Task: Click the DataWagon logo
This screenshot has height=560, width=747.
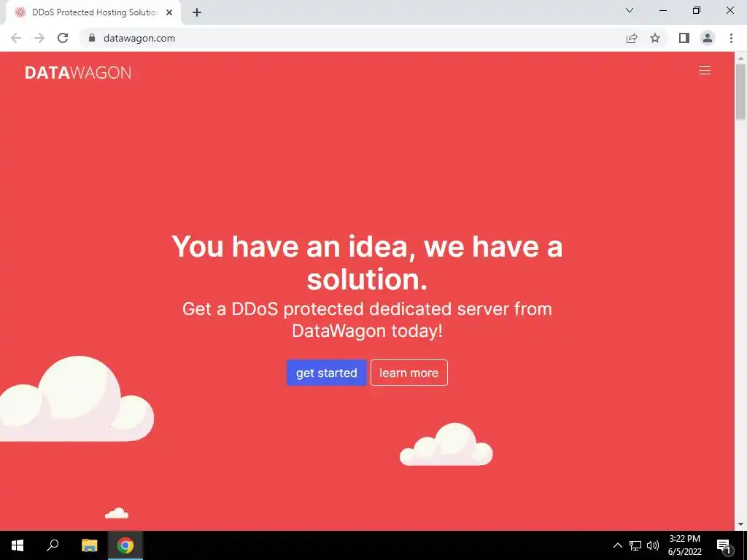Action: pos(78,72)
